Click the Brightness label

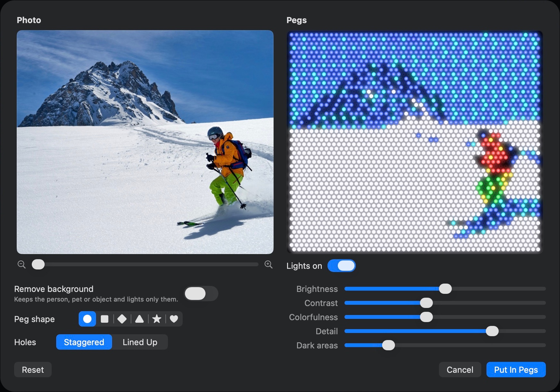tap(317, 289)
